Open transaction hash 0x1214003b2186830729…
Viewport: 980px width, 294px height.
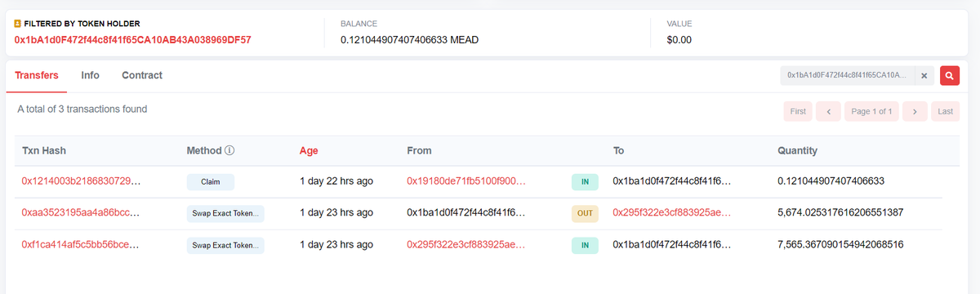click(x=81, y=181)
